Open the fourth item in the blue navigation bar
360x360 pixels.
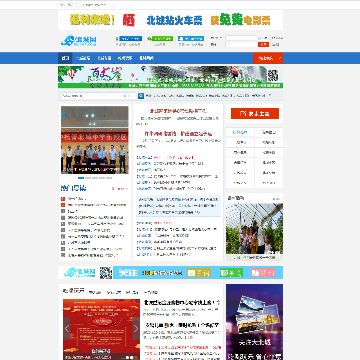pos(125,58)
